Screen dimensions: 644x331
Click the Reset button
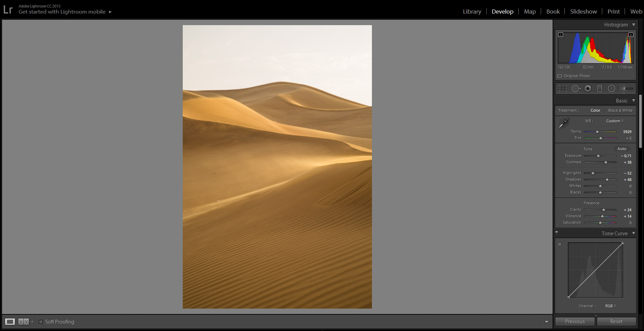click(x=616, y=321)
